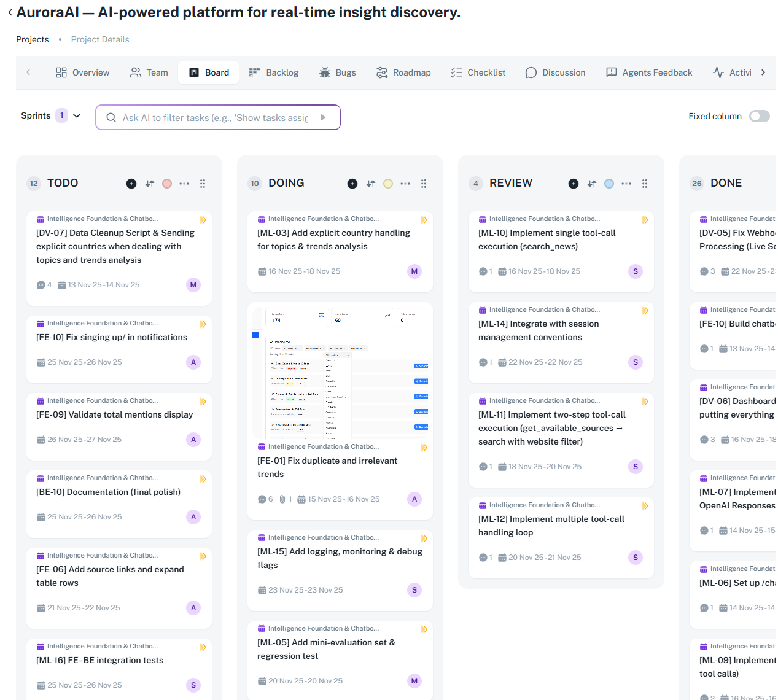Image resolution: width=778 pixels, height=700 pixels.
Task: Click the sort icon in DOING column
Action: click(x=371, y=184)
